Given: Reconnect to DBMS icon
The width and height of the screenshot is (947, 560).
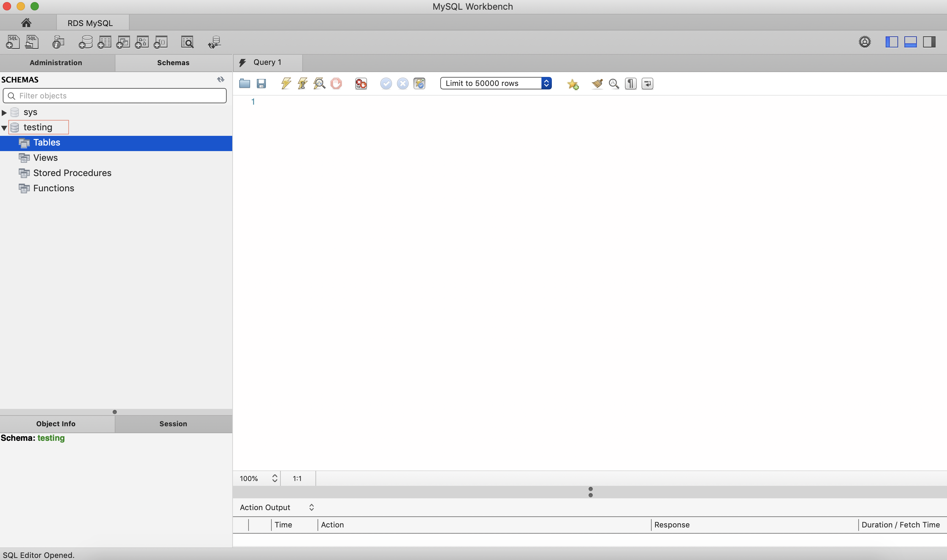Looking at the screenshot, I should pyautogui.click(x=214, y=42).
